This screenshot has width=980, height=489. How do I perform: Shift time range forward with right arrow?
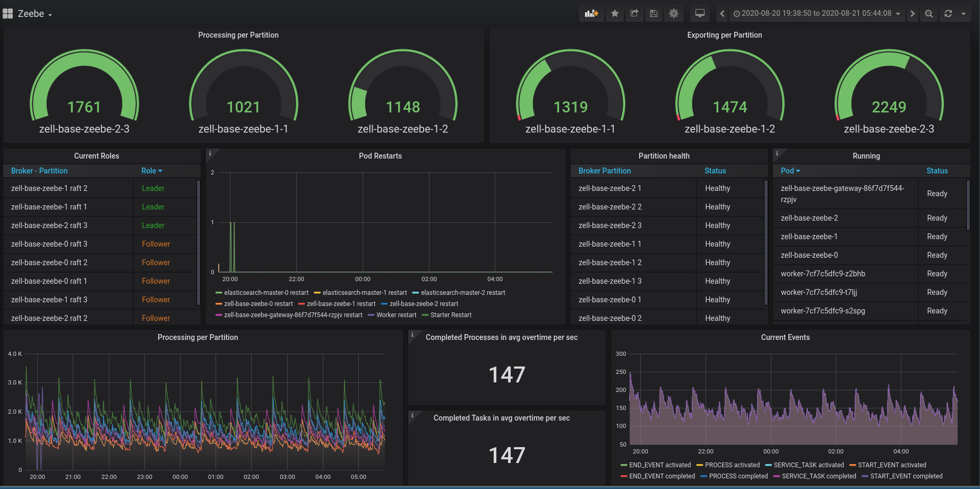(x=913, y=14)
